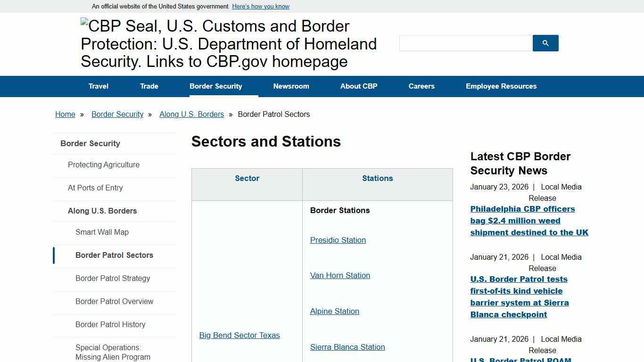Image resolution: width=644 pixels, height=362 pixels.
Task: Select the Careers navigation item
Action: pyautogui.click(x=421, y=86)
